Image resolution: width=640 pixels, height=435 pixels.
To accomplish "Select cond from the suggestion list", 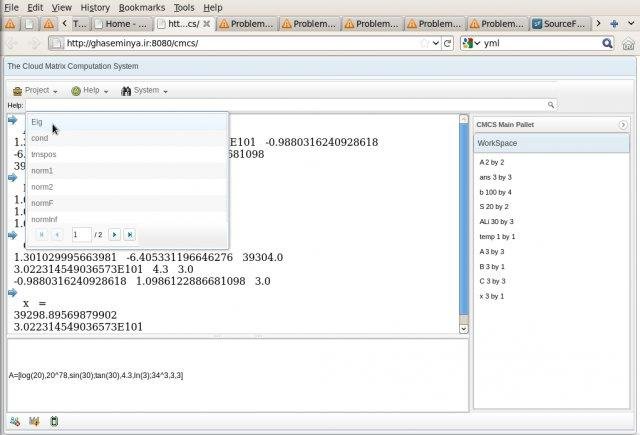I will [127, 138].
